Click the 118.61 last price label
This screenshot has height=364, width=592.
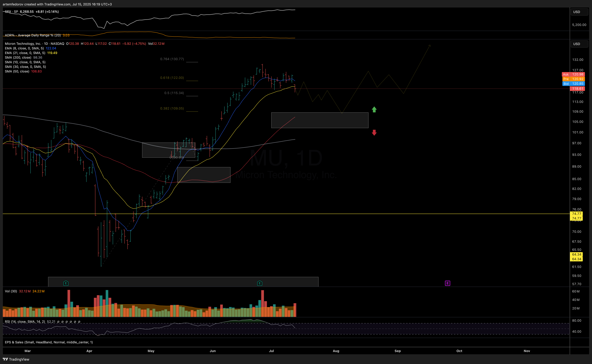pyautogui.click(x=578, y=89)
